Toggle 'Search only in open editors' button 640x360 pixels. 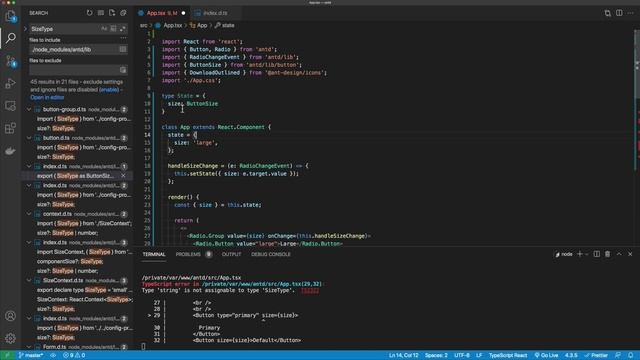[x=123, y=49]
